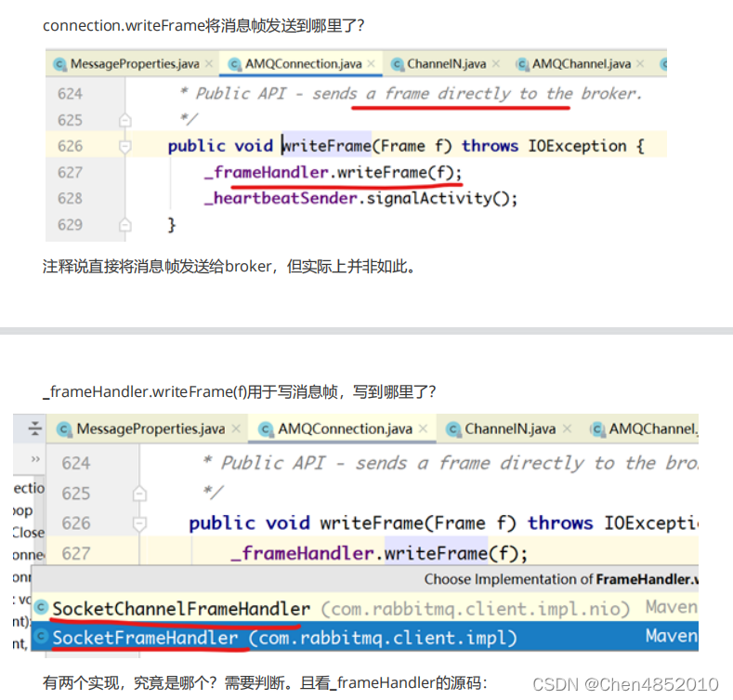Click highlighted writeFrame call in lower editor
Image resolution: width=733 pixels, height=700 pixels.
pos(436,553)
